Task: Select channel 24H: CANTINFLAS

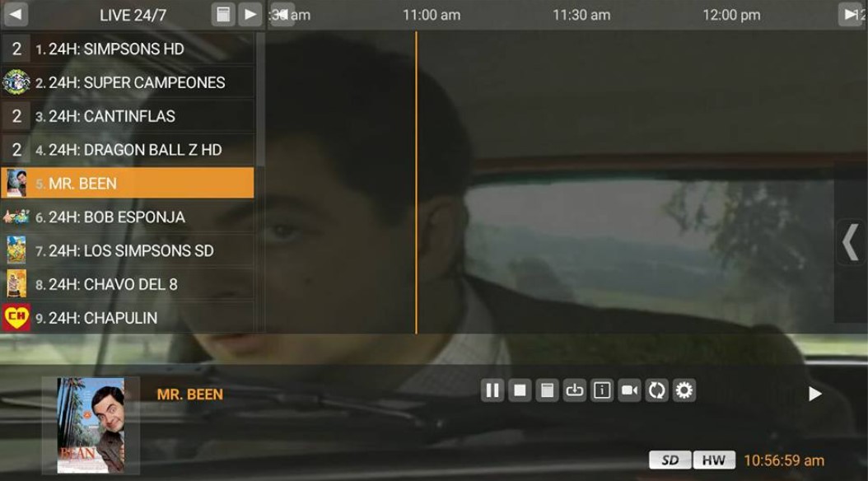Action: point(128,116)
